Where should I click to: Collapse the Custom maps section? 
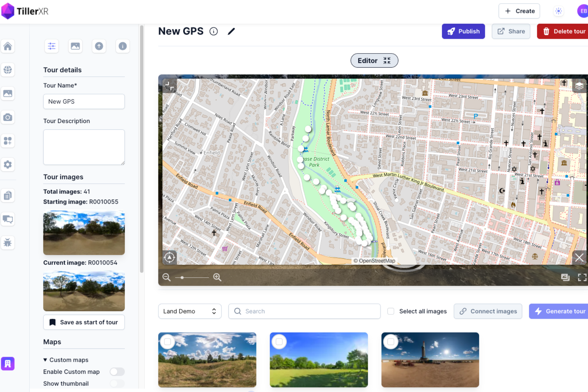(45, 360)
